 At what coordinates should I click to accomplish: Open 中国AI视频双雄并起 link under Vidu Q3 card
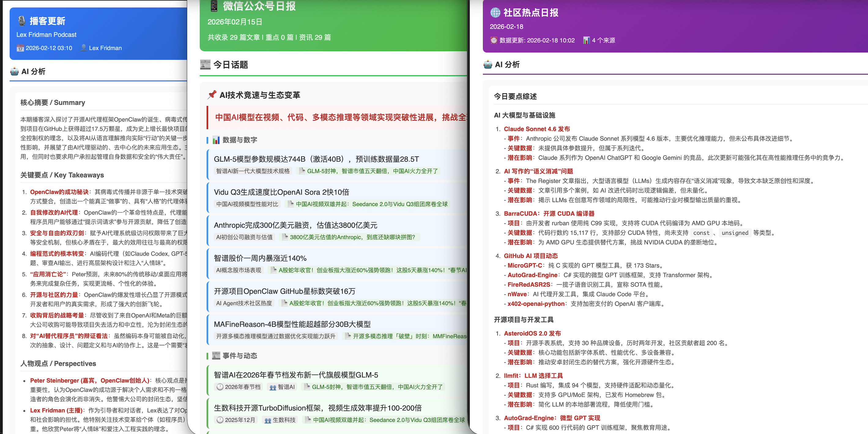(x=372, y=204)
